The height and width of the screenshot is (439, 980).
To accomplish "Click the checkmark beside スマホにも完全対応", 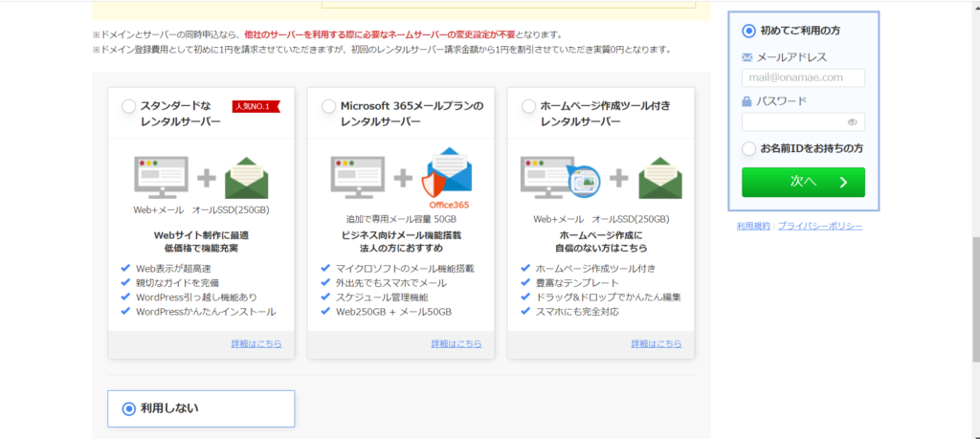I will click(525, 311).
